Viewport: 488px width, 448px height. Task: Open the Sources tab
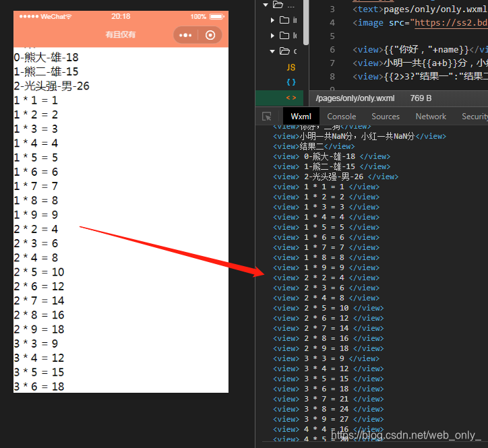tap(386, 117)
